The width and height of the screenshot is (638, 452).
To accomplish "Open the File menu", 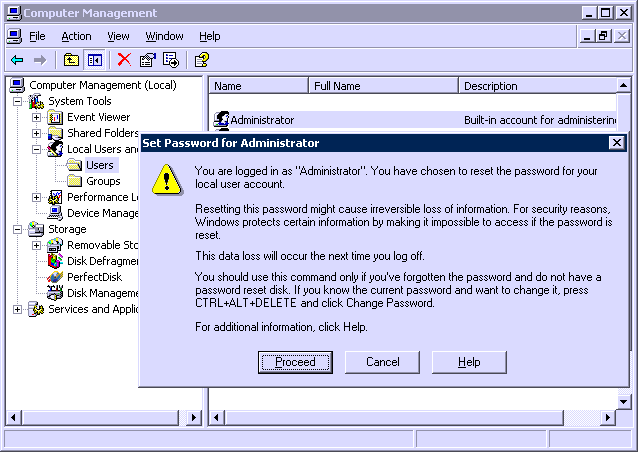I will [37, 37].
